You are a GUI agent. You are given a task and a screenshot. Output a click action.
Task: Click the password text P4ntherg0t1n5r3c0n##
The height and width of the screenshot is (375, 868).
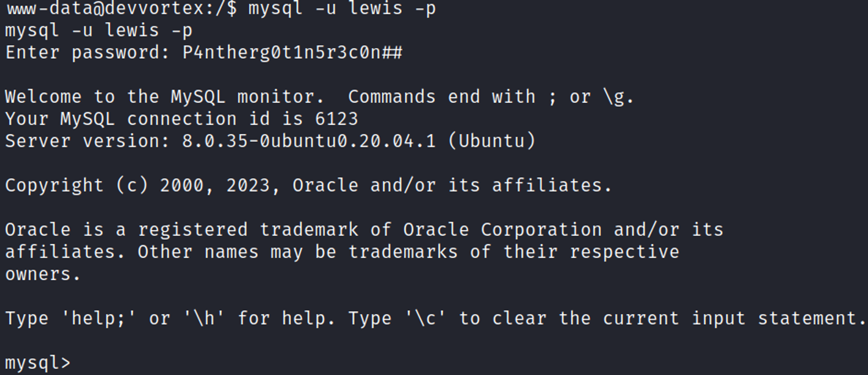[292, 53]
